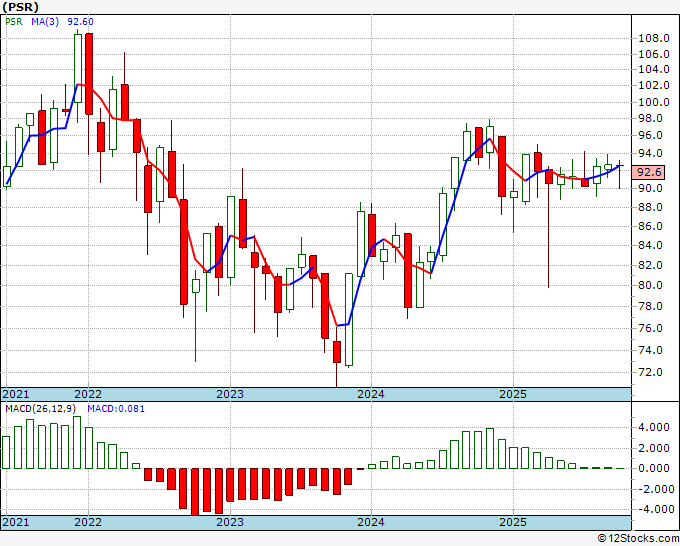
Task: Click the (PSR) chart title
Action: tap(20, 7)
